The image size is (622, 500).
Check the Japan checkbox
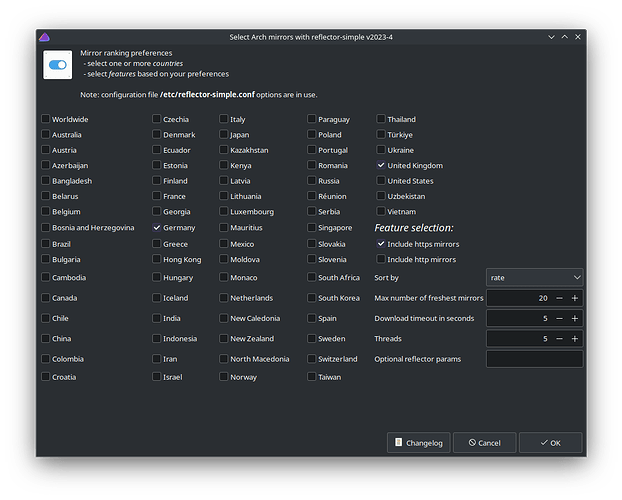(224, 135)
